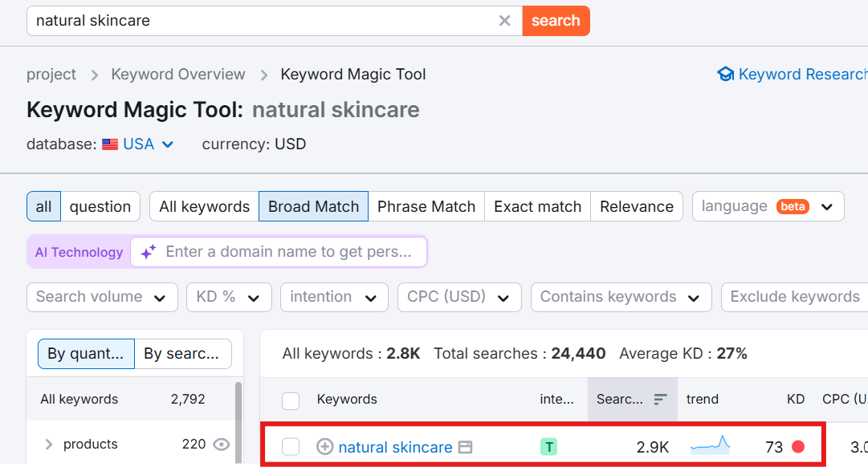This screenshot has height=467, width=868.
Task: Click the products count 220
Action: click(194, 445)
